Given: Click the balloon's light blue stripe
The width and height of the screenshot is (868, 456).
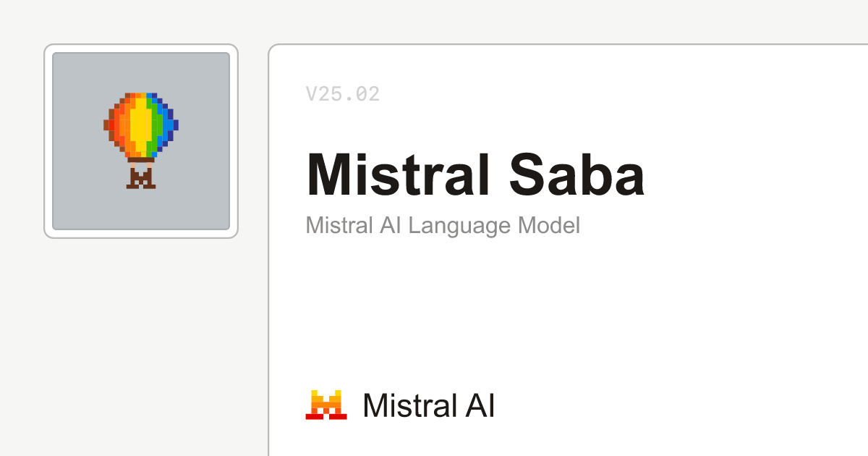Looking at the screenshot, I should coord(167,124).
